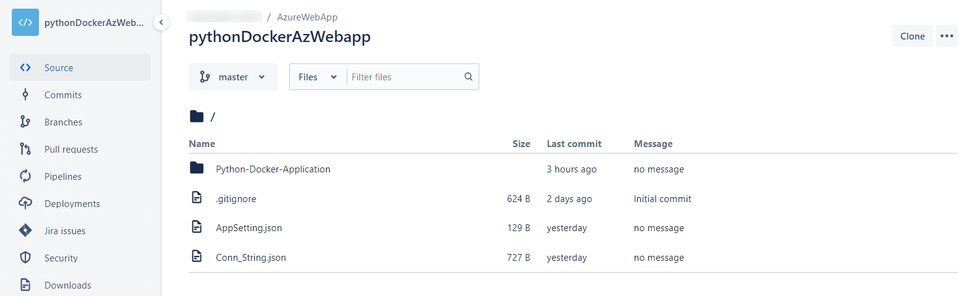This screenshot has width=980, height=296.
Task: Open the Branches icon in the sidebar
Action: 25,122
